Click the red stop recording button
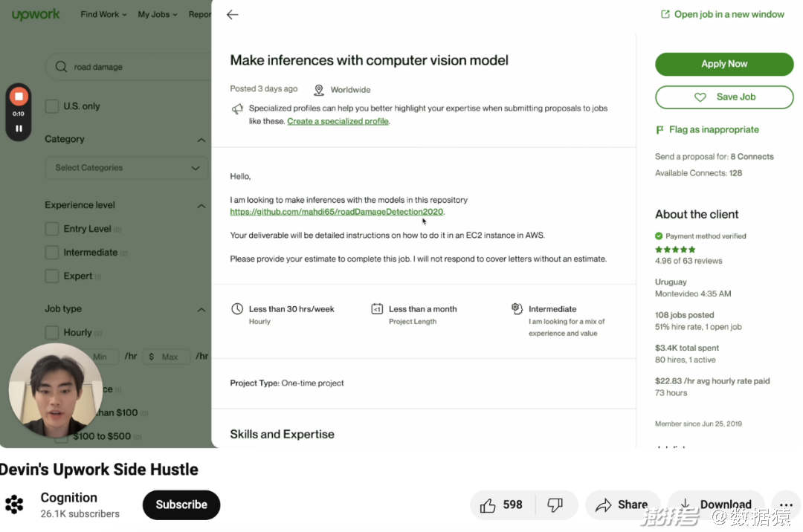Screen dimensions: 803x532 coord(19,97)
